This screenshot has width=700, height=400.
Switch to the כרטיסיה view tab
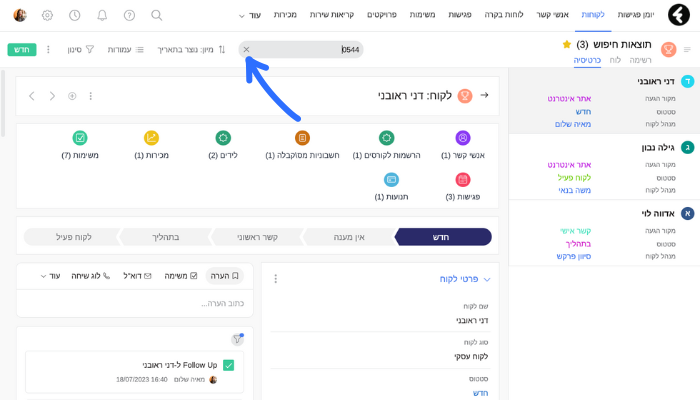(x=587, y=60)
